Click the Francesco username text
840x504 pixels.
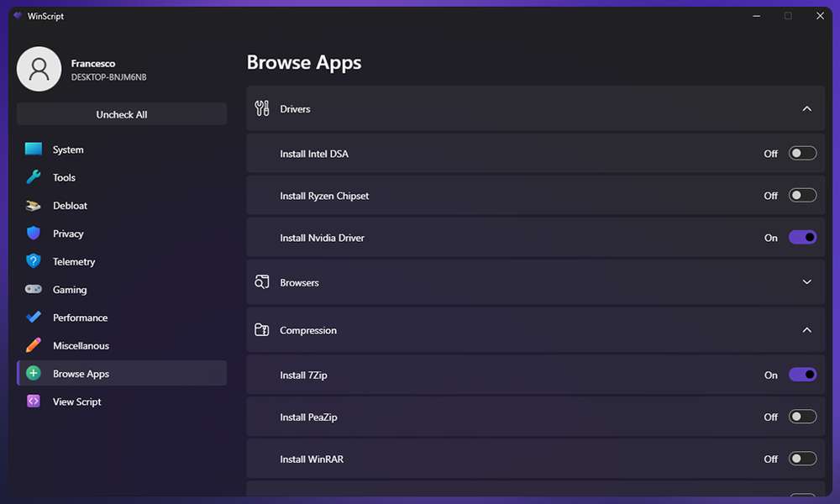click(x=93, y=63)
